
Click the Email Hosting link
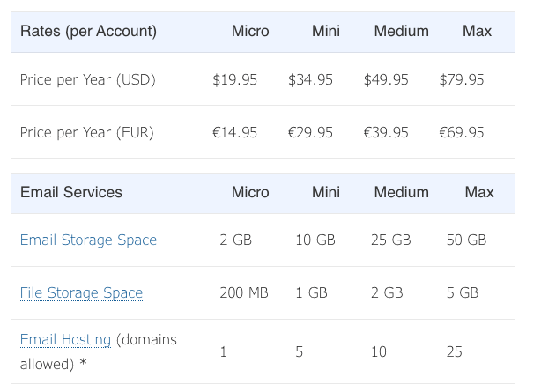point(65,339)
